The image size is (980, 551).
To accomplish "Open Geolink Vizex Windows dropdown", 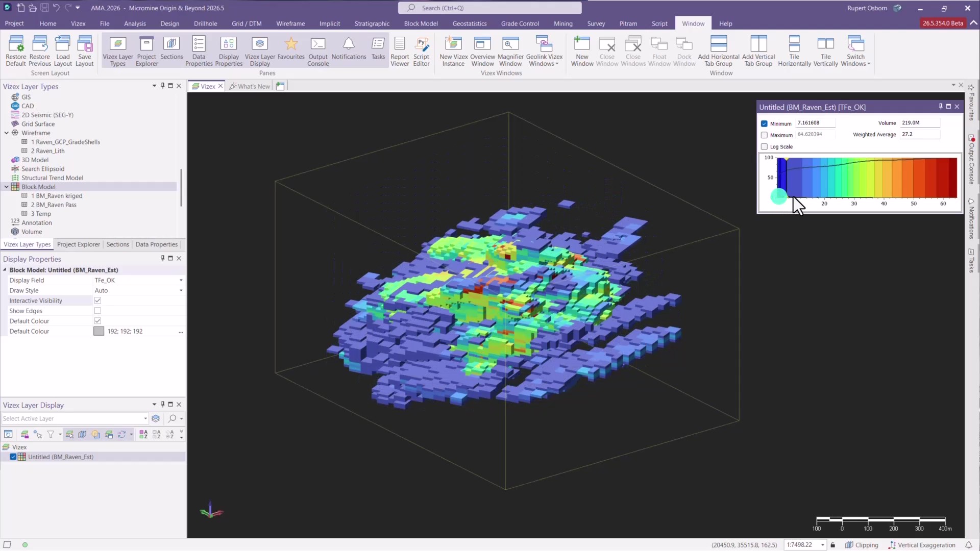I will pos(544,51).
